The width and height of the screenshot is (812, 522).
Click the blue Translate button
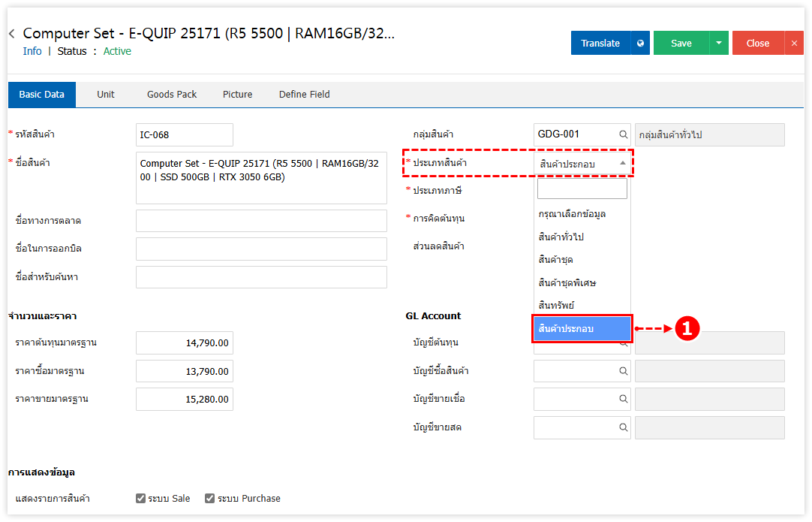point(600,44)
